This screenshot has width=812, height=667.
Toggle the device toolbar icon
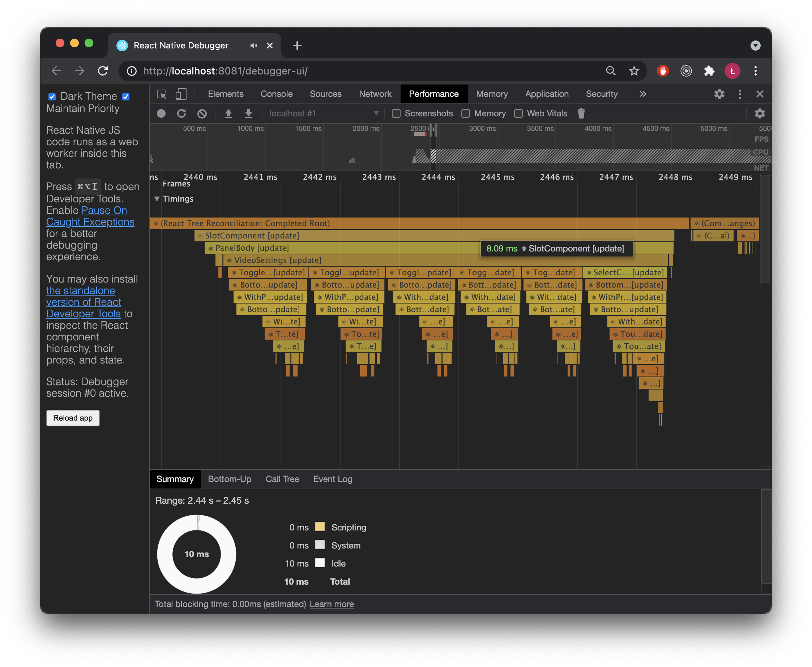(x=181, y=94)
